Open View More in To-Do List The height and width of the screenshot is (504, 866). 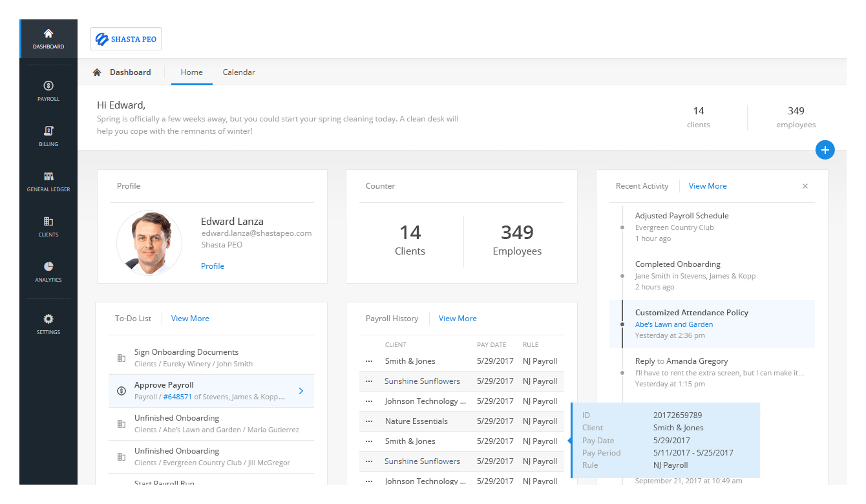190,319
